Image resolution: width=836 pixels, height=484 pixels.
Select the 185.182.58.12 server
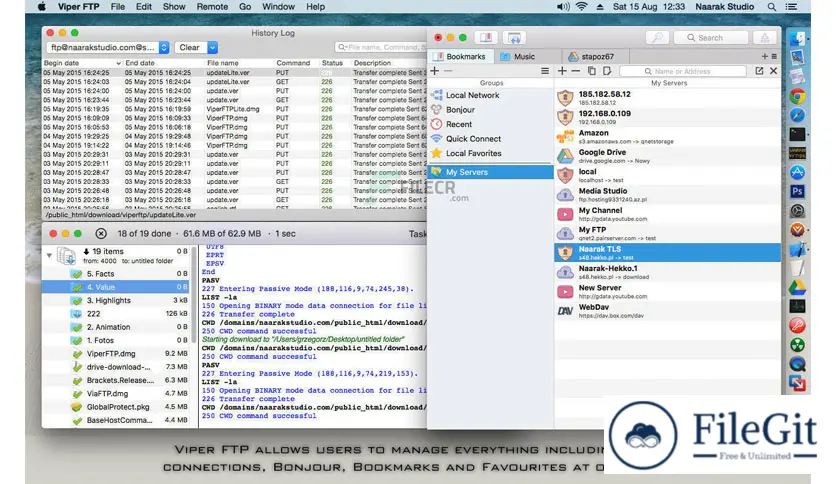pos(668,98)
